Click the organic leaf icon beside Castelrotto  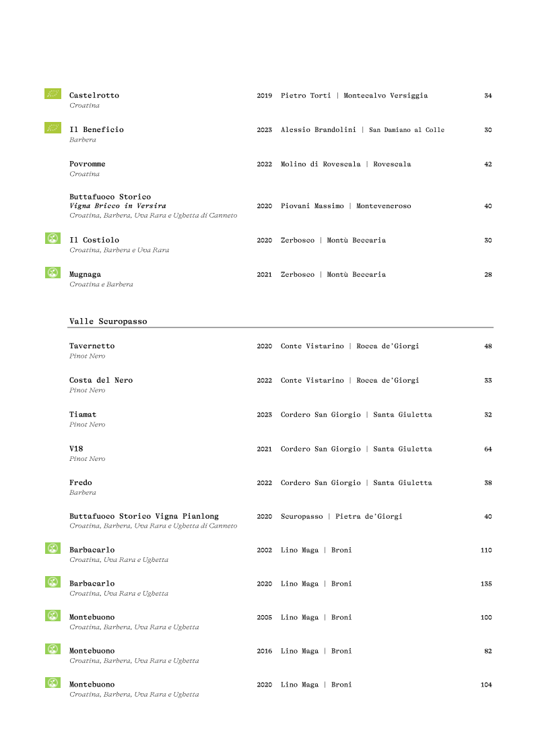pos(53,94)
